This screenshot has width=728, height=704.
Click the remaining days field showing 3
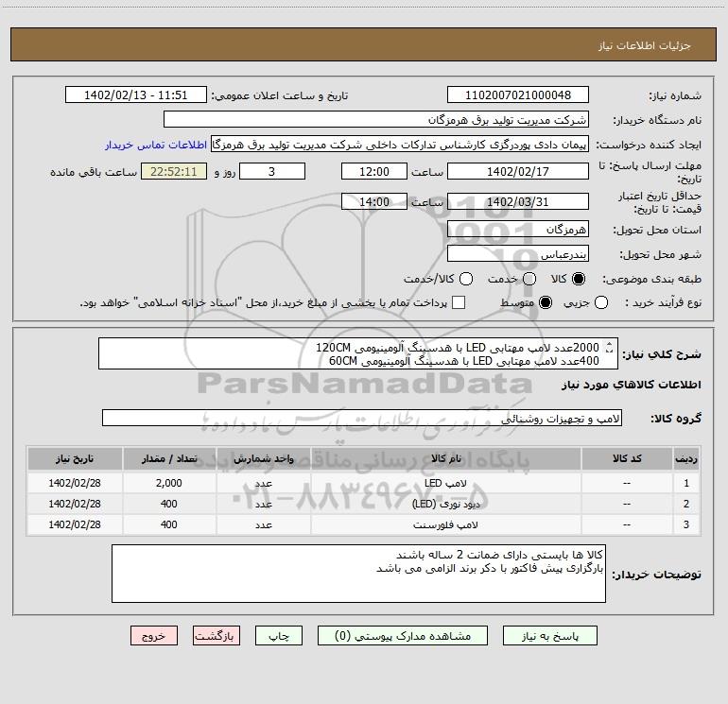point(272,172)
